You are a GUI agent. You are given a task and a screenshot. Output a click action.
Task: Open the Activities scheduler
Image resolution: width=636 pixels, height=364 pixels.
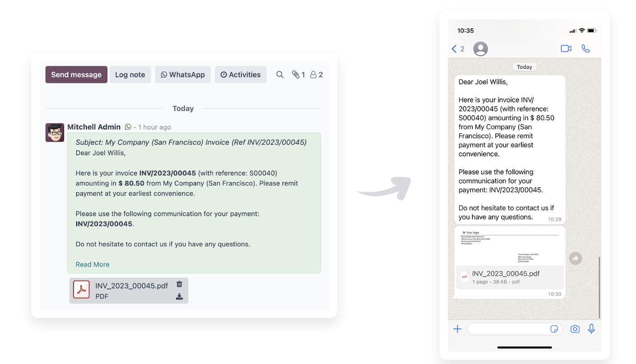click(x=240, y=75)
